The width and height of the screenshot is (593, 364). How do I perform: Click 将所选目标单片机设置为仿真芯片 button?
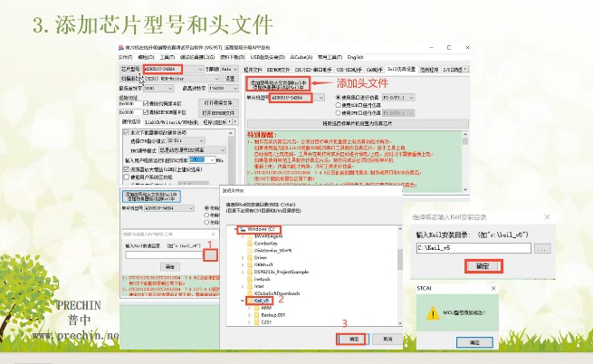coord(358,124)
